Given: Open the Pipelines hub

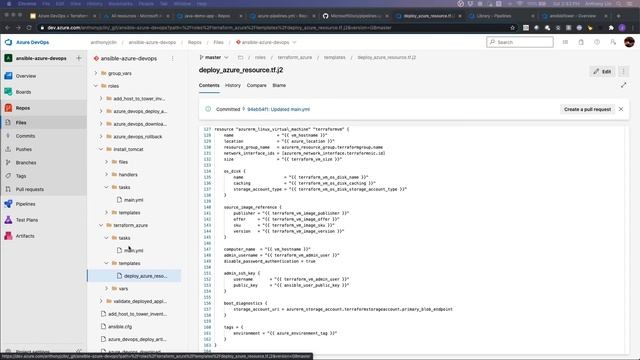Looking at the screenshot, I should click(x=25, y=204).
